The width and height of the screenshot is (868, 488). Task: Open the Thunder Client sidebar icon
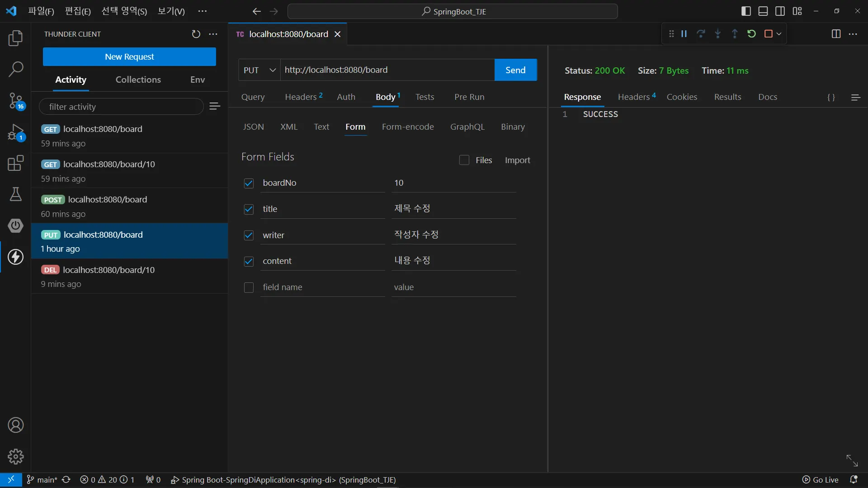(x=15, y=257)
